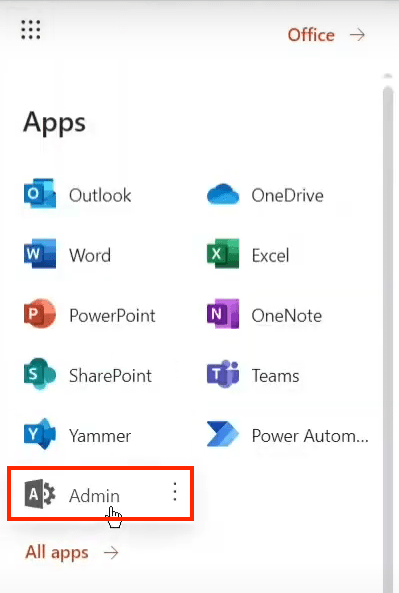Go to the Office link

[x=311, y=35]
